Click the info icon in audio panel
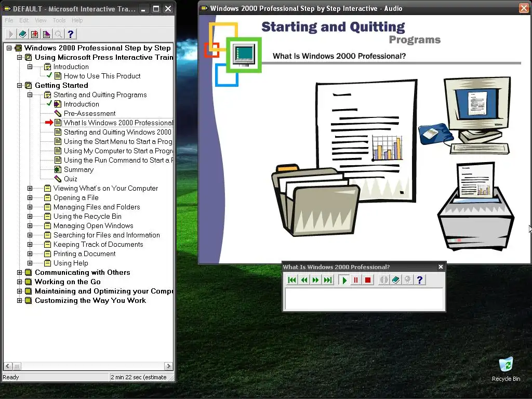The width and height of the screenshot is (532, 399). pos(384,280)
